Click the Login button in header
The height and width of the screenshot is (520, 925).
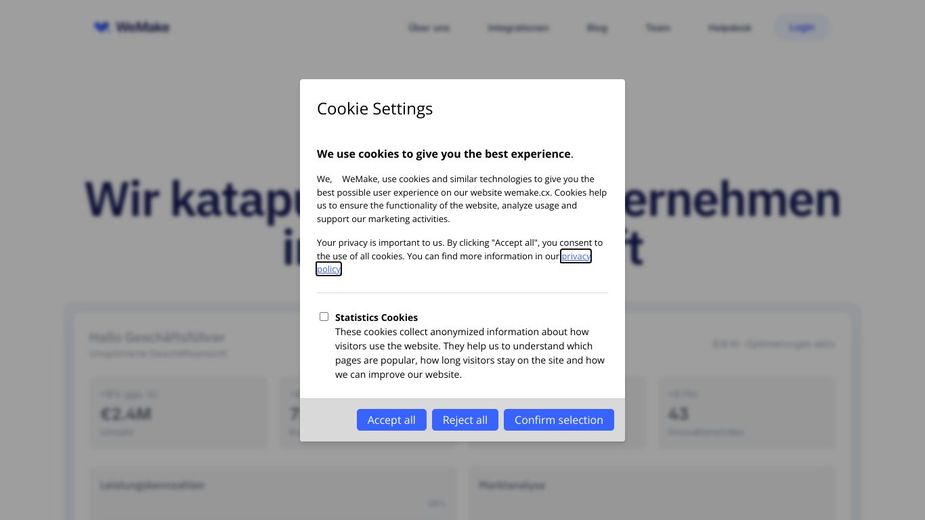(801, 27)
